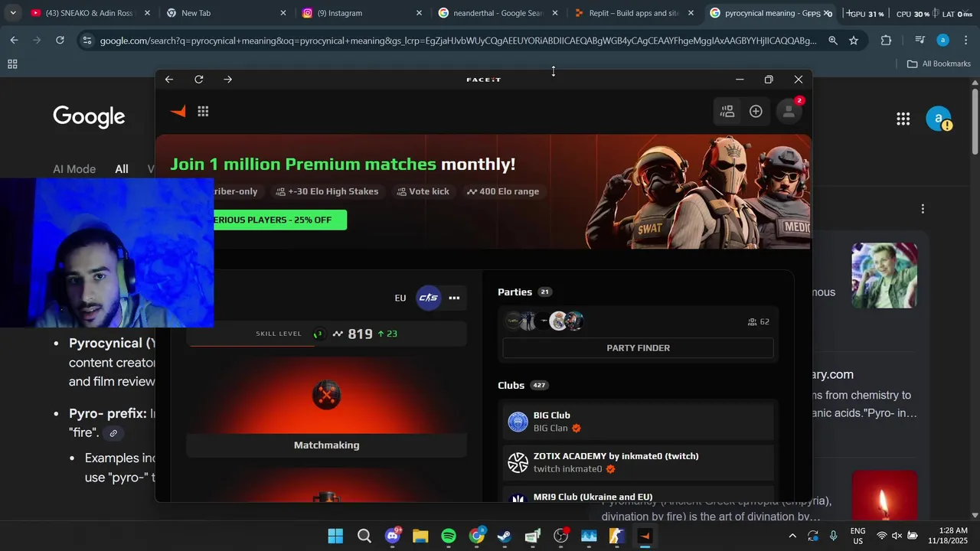The height and width of the screenshot is (551, 980).
Task: Open Chrome media control icon
Action: [x=920, y=41]
